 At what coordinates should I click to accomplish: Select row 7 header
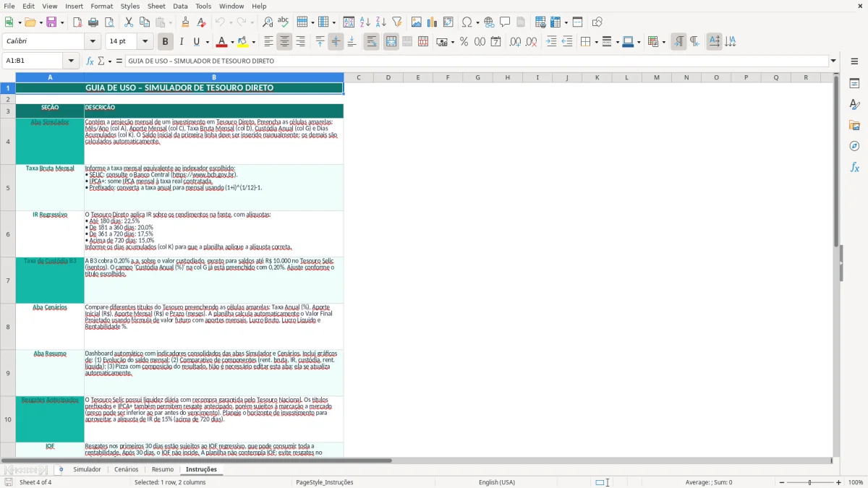click(x=8, y=280)
